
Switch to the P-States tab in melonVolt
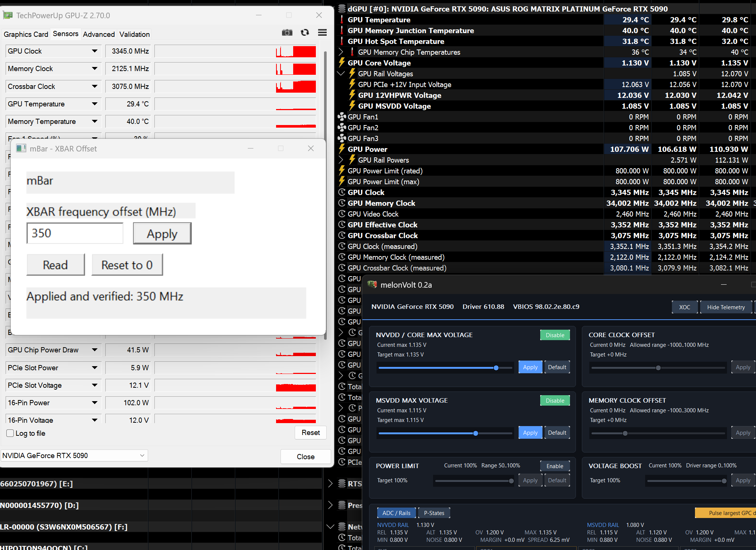coord(434,513)
